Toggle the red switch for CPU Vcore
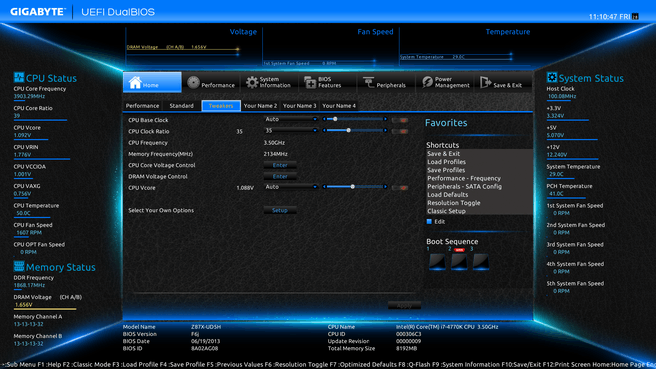656x369 pixels. click(x=400, y=188)
